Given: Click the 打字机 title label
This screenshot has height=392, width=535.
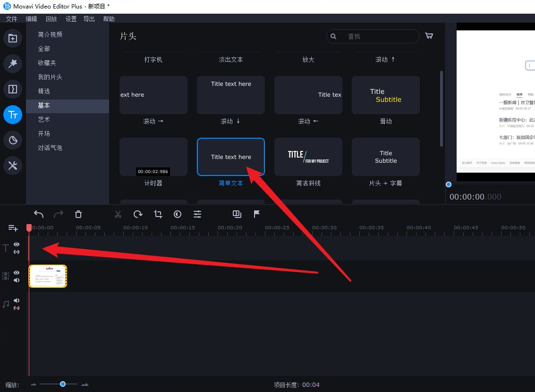Looking at the screenshot, I should tap(153, 59).
